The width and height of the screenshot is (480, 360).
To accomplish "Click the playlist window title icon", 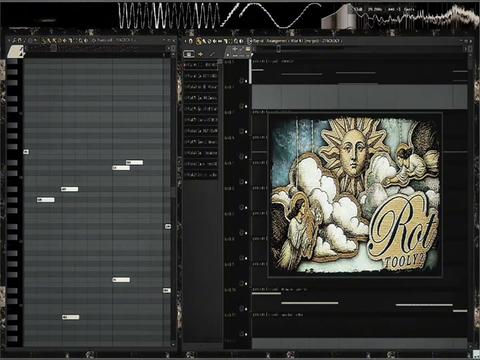I will 250,41.
